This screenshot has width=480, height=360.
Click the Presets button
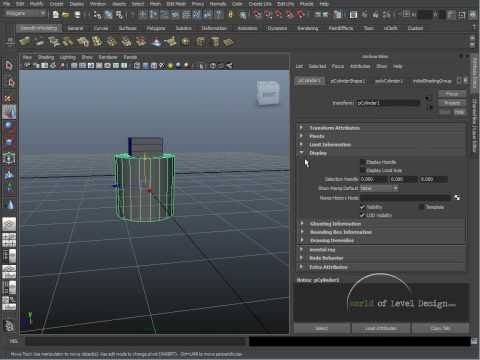452,103
